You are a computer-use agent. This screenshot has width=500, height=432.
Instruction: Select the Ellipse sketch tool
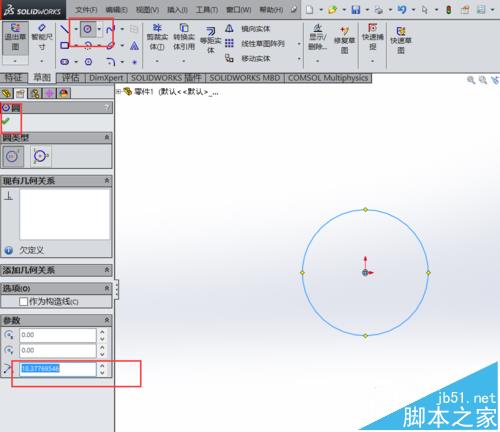point(111,45)
